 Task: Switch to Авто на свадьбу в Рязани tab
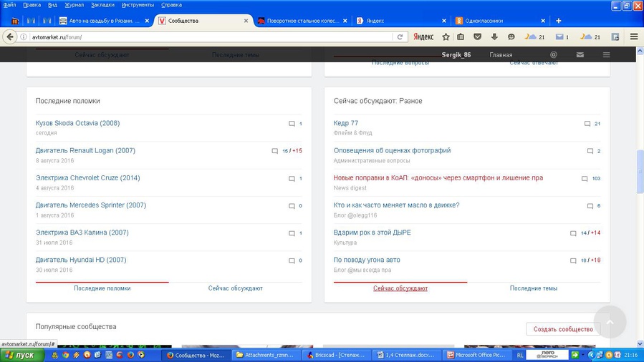(x=105, y=21)
